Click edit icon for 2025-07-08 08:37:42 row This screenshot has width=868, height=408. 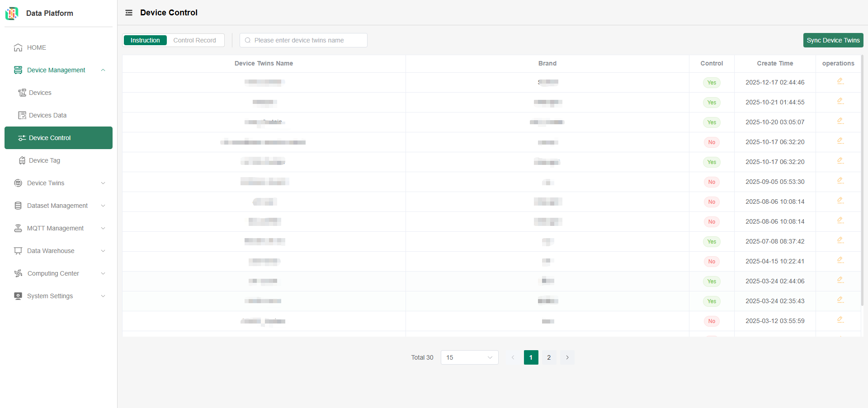(840, 240)
